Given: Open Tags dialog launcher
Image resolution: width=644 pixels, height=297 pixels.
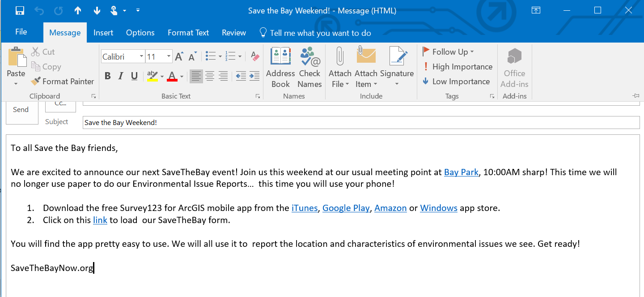Looking at the screenshot, I should 492,96.
